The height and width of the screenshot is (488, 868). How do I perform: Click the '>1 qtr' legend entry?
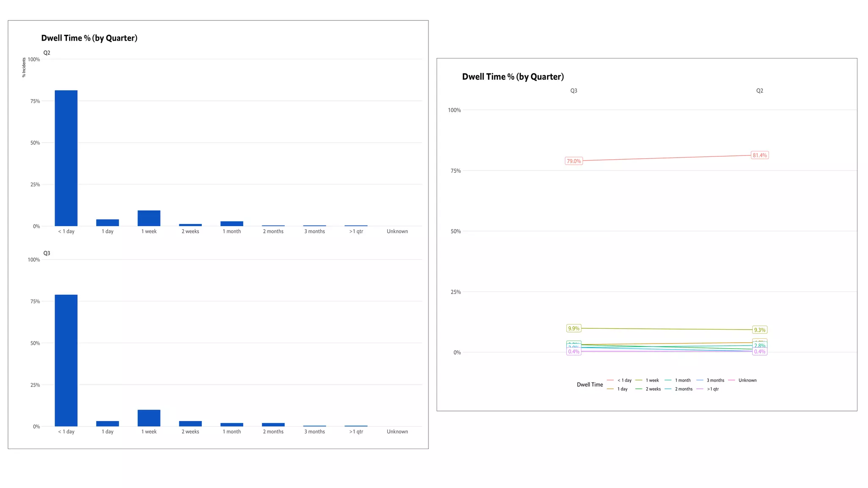pos(712,389)
